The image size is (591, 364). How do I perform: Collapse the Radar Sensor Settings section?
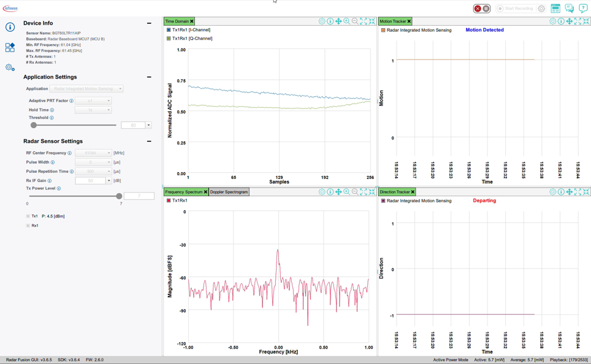click(x=149, y=142)
